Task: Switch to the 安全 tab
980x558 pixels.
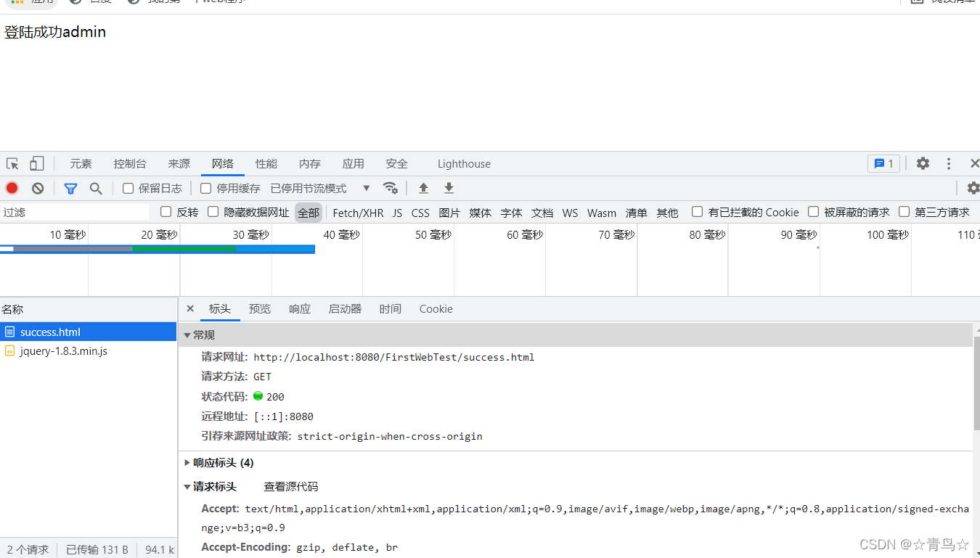Action: [x=397, y=163]
